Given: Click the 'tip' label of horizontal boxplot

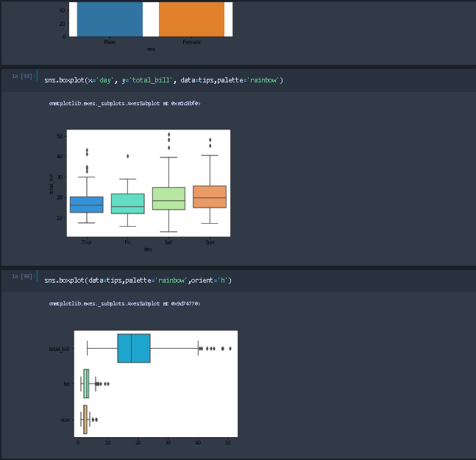Looking at the screenshot, I should pyautogui.click(x=66, y=383).
